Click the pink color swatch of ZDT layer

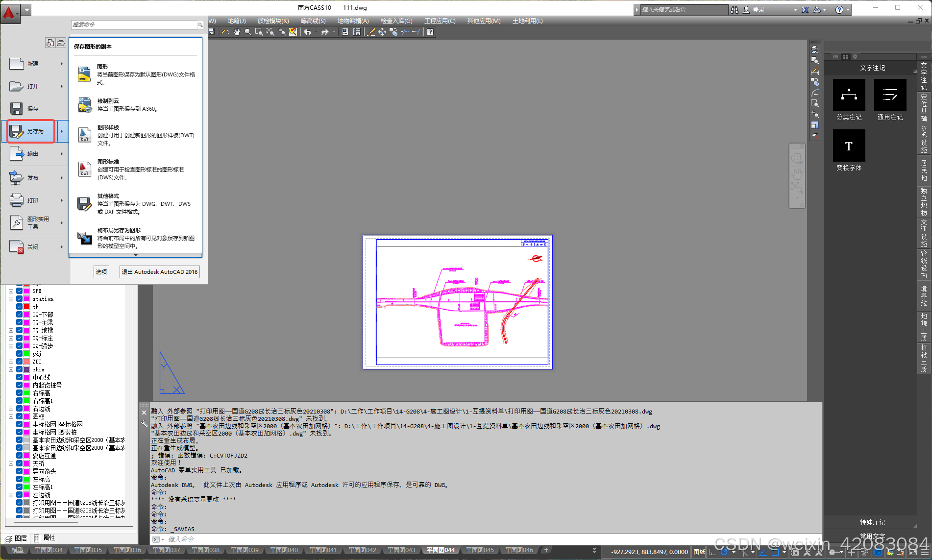coord(26,362)
